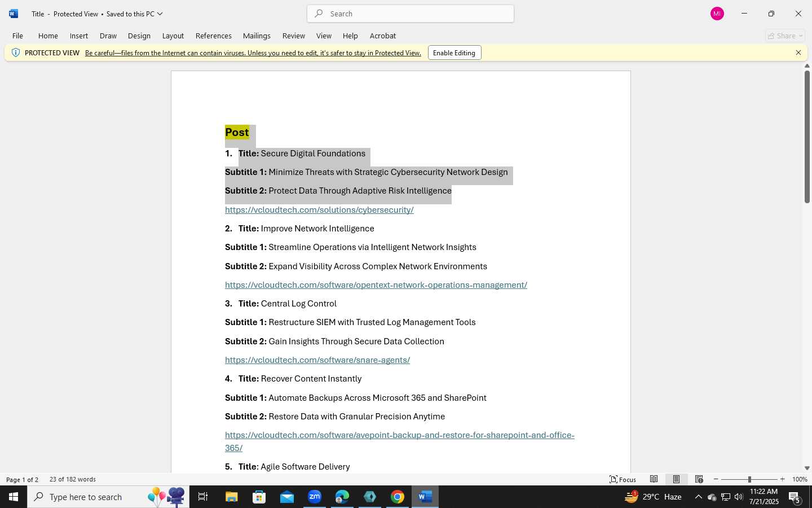Image resolution: width=812 pixels, height=508 pixels.
Task: Switch to Web Layout view icon
Action: click(x=699, y=479)
